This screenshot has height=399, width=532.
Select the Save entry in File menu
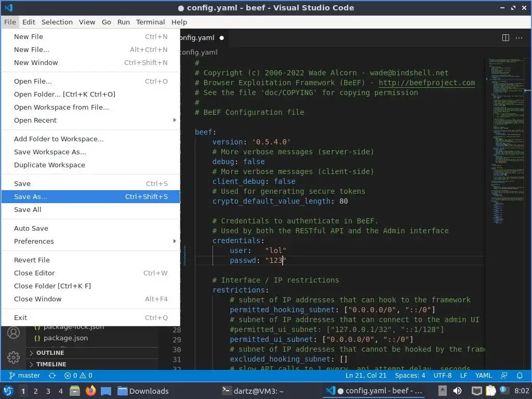[90, 183]
